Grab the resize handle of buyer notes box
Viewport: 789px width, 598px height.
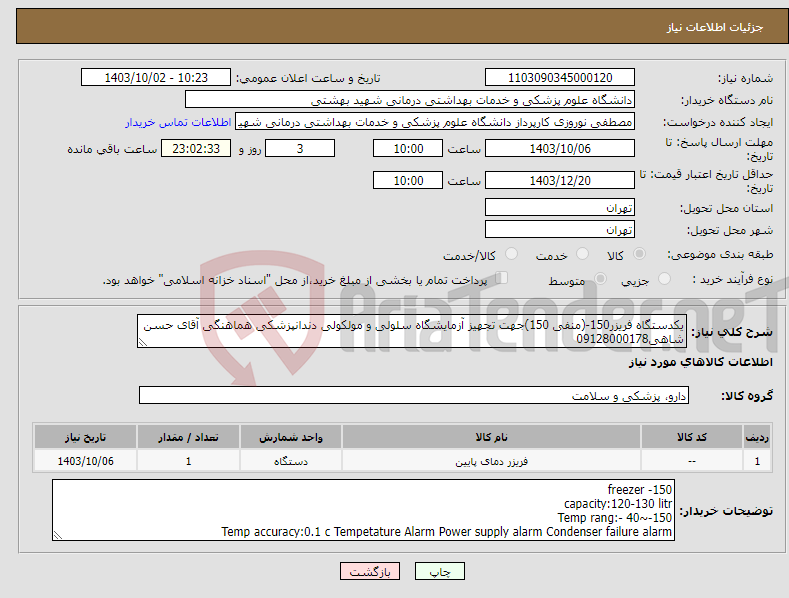point(58,535)
